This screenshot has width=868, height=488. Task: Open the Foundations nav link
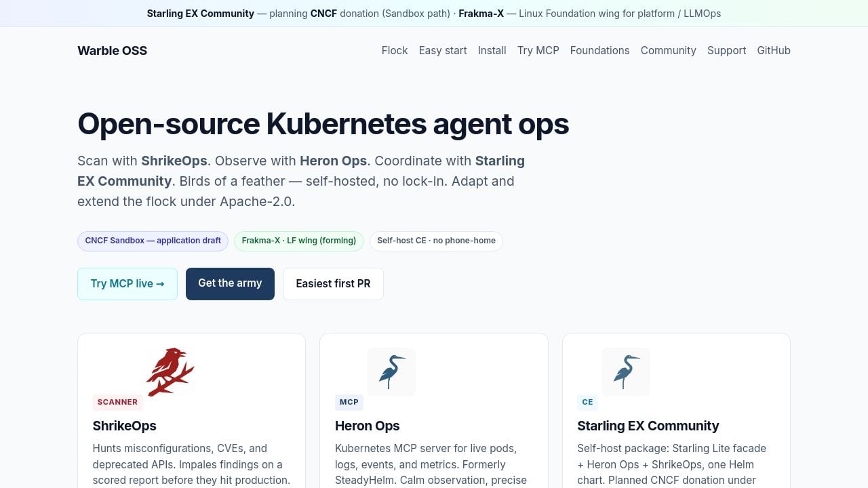(x=600, y=50)
